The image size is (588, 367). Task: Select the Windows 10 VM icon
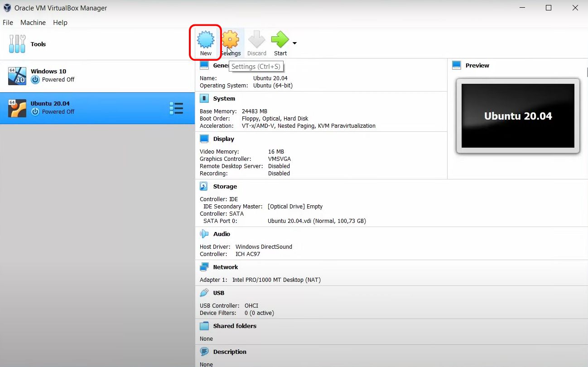[x=17, y=75]
